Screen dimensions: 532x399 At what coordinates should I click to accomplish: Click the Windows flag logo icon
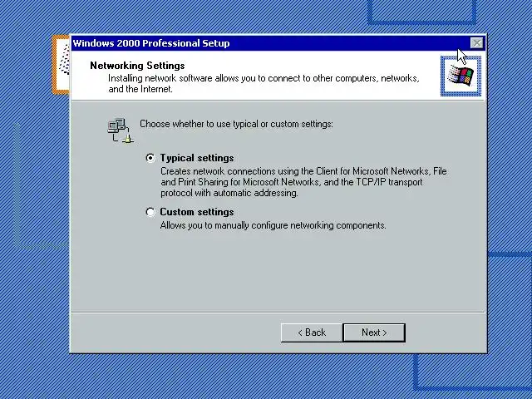[x=461, y=76]
